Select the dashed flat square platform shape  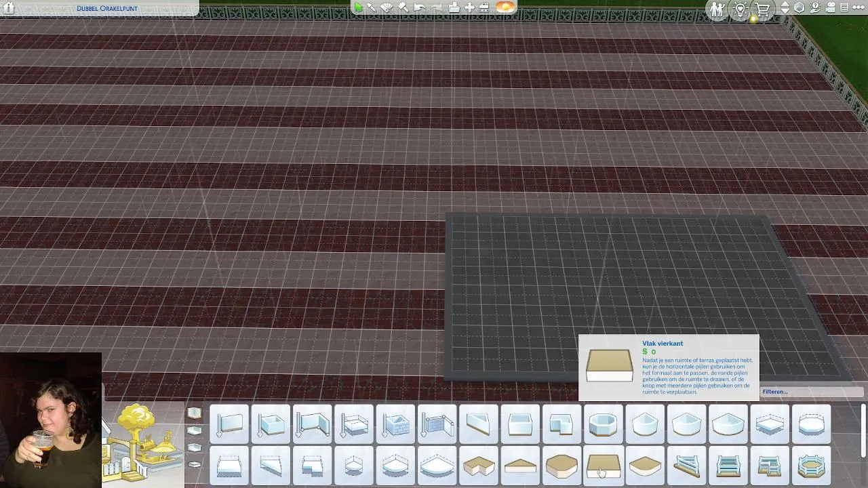pos(770,424)
